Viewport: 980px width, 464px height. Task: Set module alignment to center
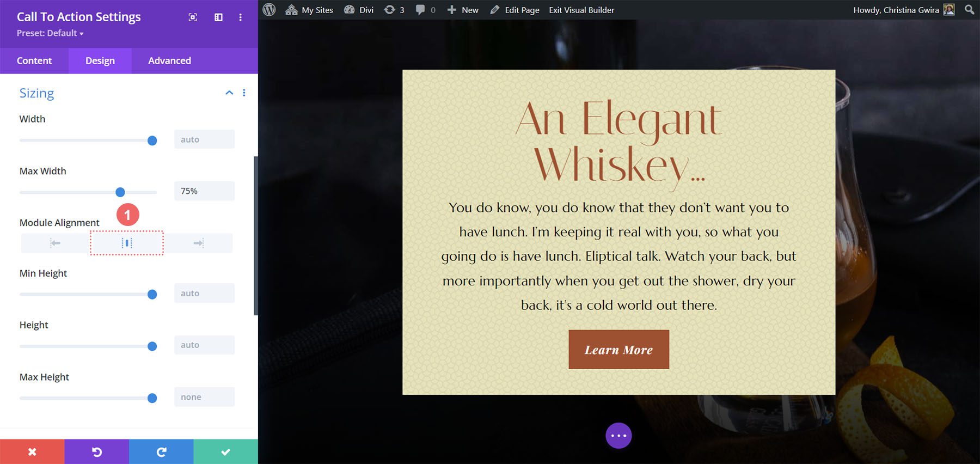tap(127, 243)
